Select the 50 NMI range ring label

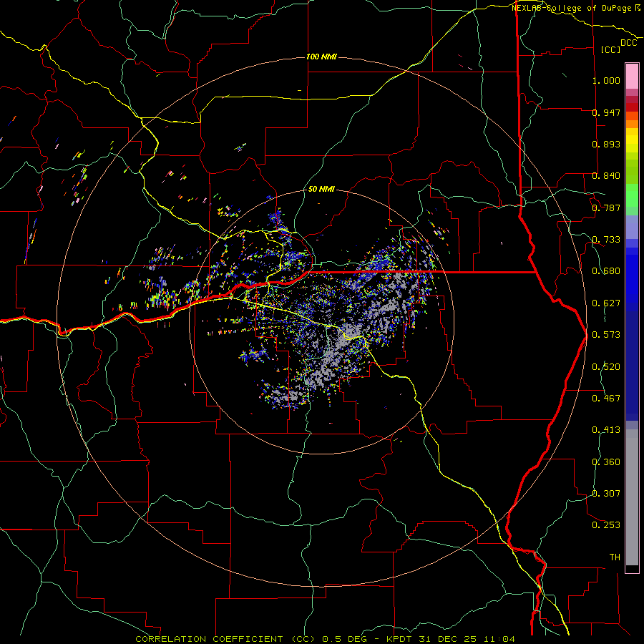click(x=321, y=189)
